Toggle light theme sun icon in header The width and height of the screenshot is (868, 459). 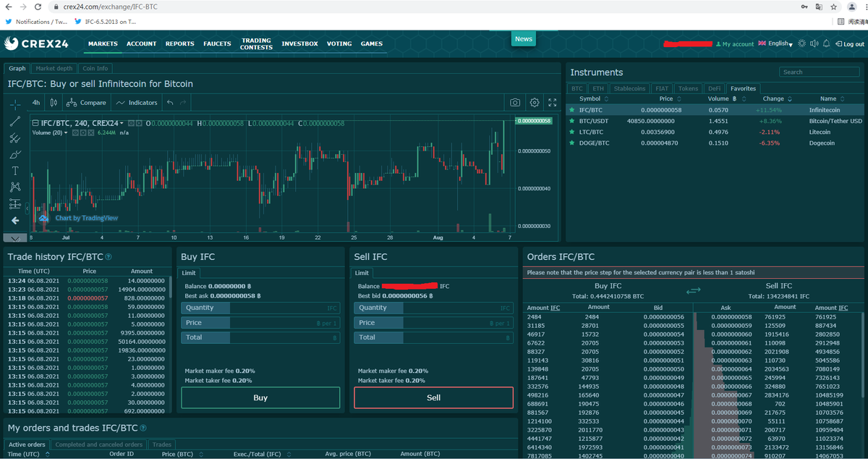(801, 43)
